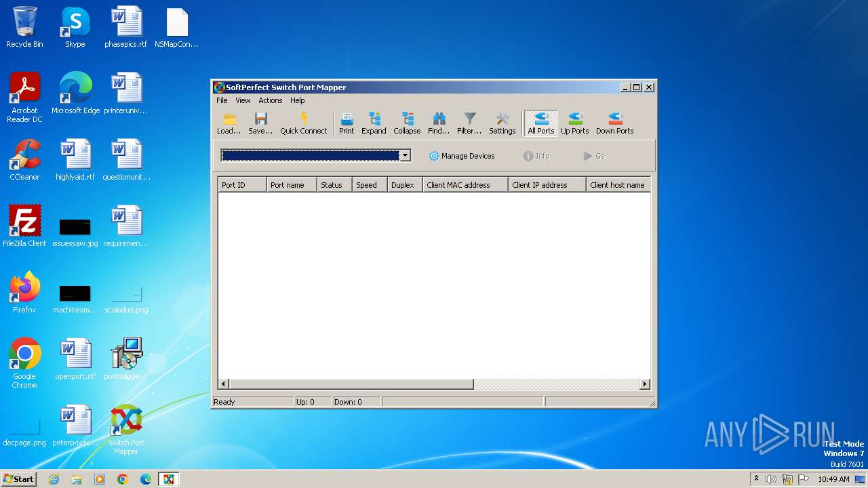
Task: Open the Find binoculars tool
Action: coord(439,123)
